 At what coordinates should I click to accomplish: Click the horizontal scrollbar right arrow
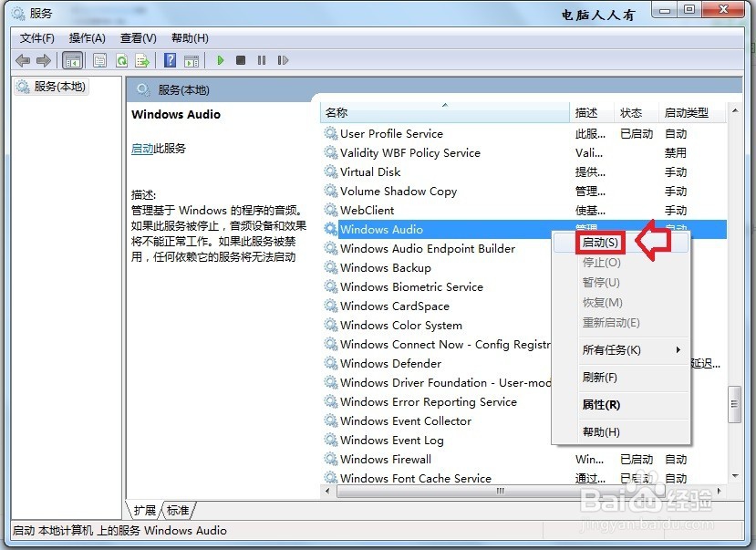[720, 492]
